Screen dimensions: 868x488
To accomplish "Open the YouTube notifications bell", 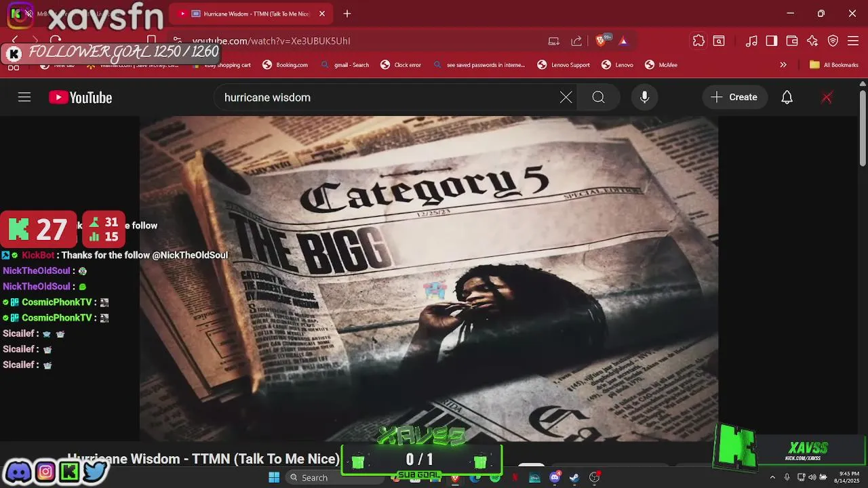I will click(787, 98).
